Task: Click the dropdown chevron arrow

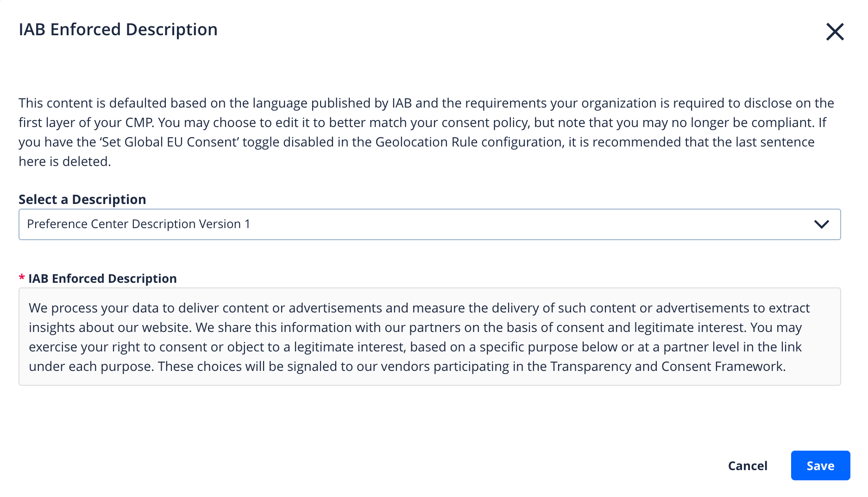Action: [823, 224]
